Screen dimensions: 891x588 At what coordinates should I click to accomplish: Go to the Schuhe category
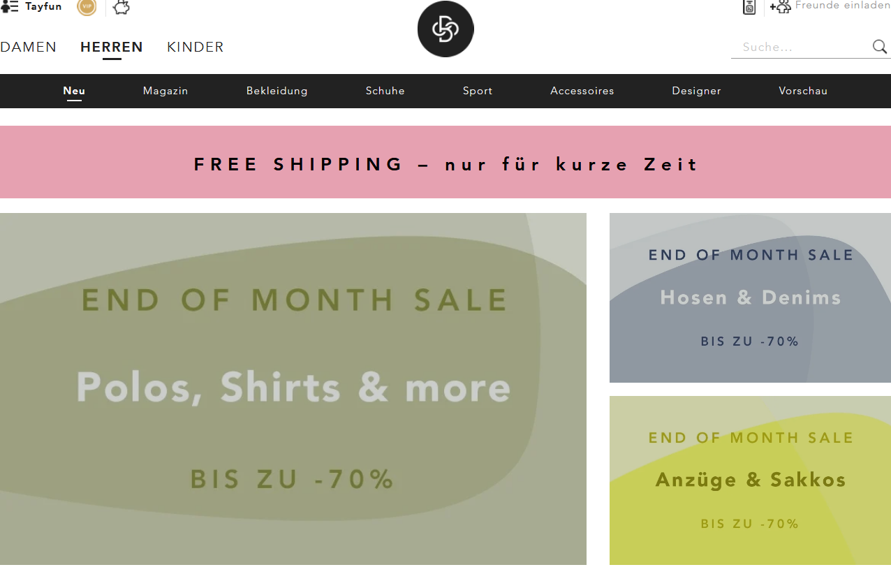[x=385, y=91]
